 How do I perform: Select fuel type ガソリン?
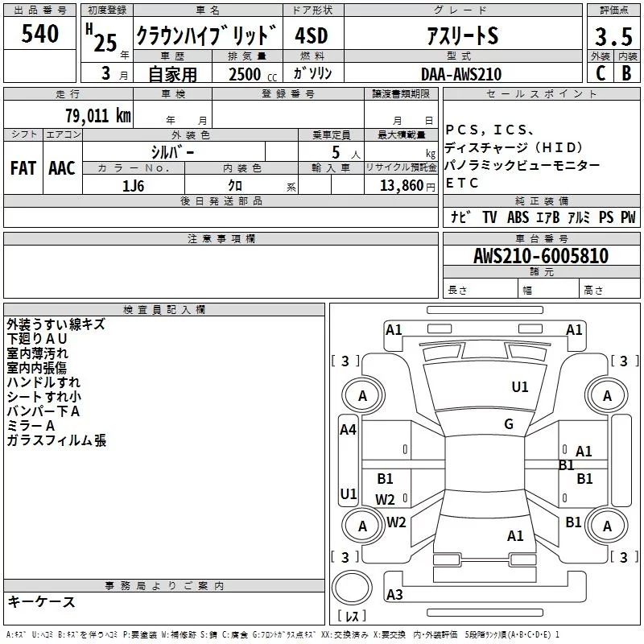point(312,73)
